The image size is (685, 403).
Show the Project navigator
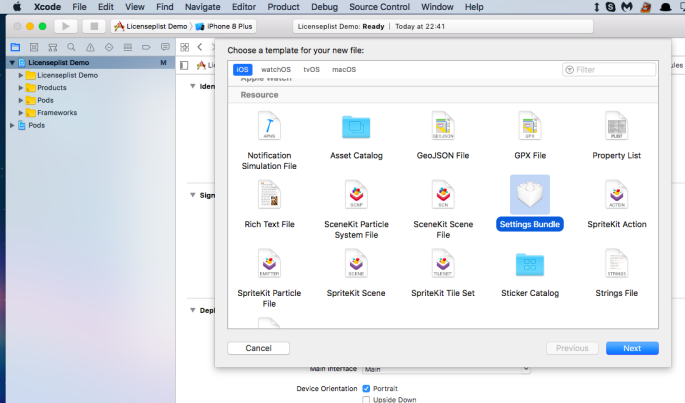coord(15,47)
